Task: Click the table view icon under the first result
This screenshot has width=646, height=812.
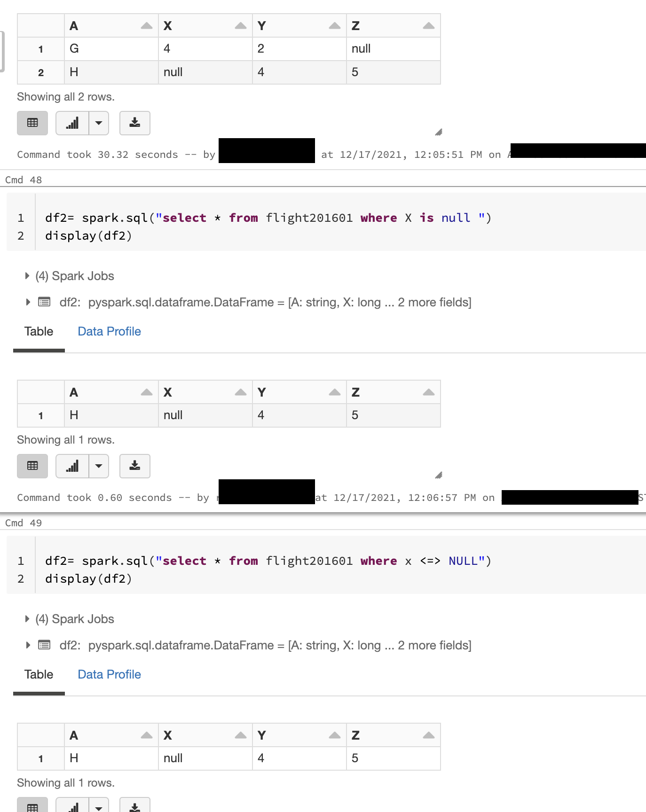Action: (x=32, y=123)
